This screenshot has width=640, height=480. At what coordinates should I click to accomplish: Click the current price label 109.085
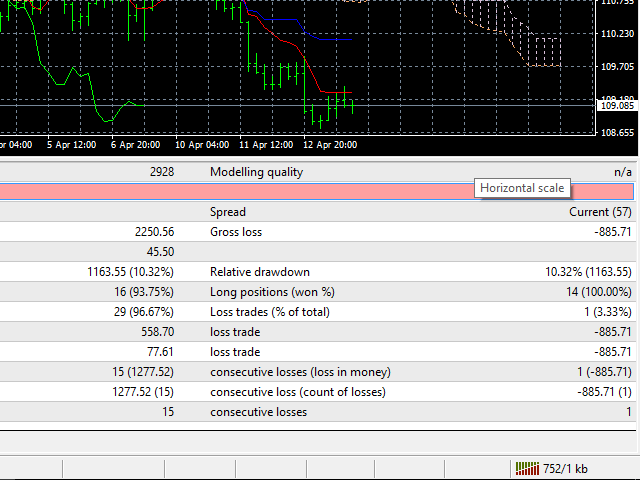617,105
